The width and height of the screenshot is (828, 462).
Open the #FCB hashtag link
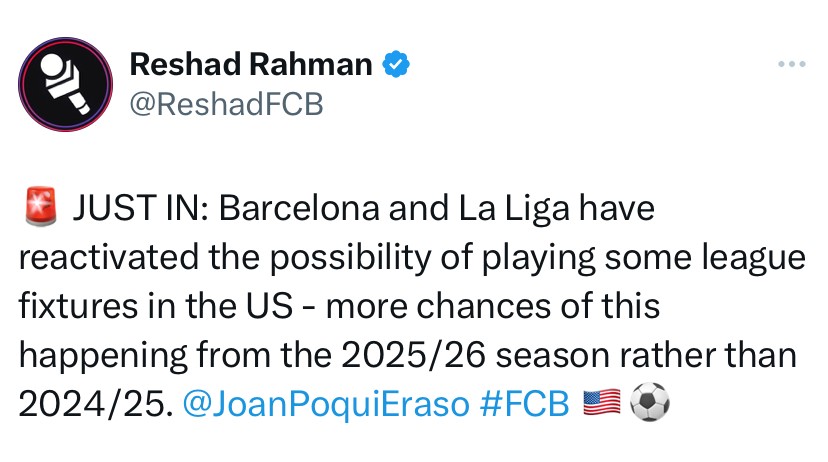tap(525, 404)
